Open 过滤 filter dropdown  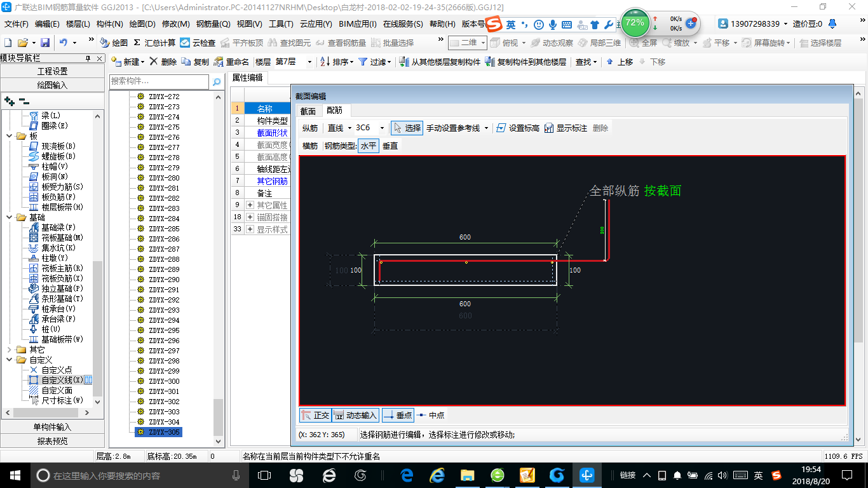click(390, 62)
